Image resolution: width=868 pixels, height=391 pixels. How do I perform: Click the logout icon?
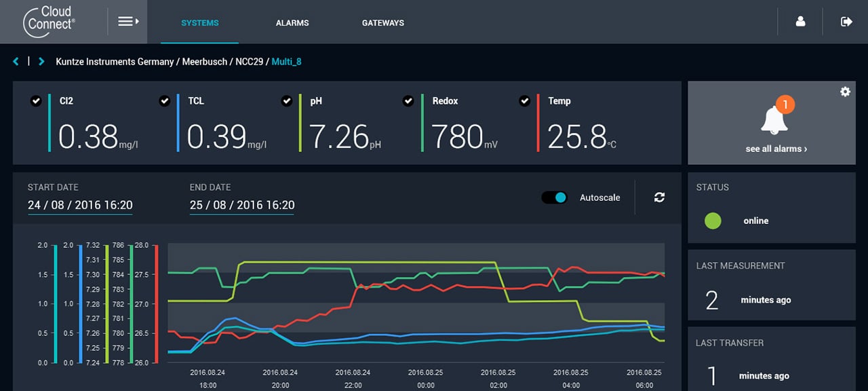[846, 22]
